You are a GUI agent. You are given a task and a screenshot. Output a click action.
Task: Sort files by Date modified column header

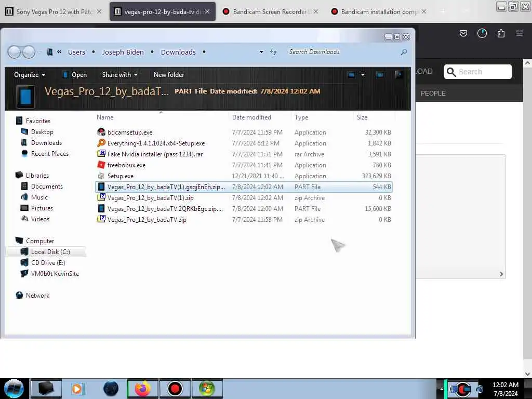click(251, 117)
